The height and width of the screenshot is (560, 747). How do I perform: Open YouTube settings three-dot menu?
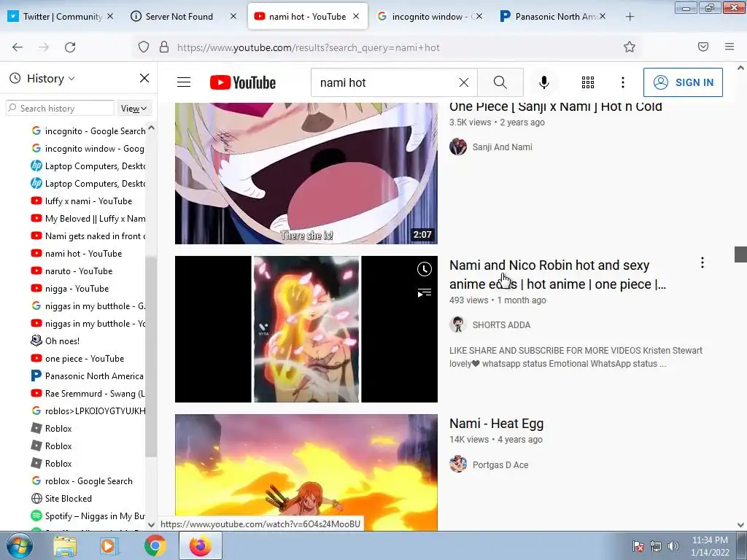pos(623,82)
